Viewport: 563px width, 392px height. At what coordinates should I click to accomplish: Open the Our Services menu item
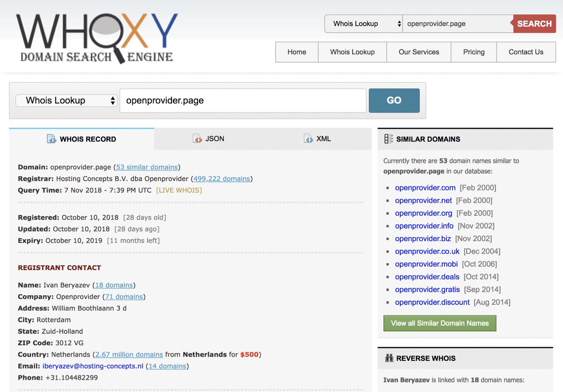click(x=419, y=52)
